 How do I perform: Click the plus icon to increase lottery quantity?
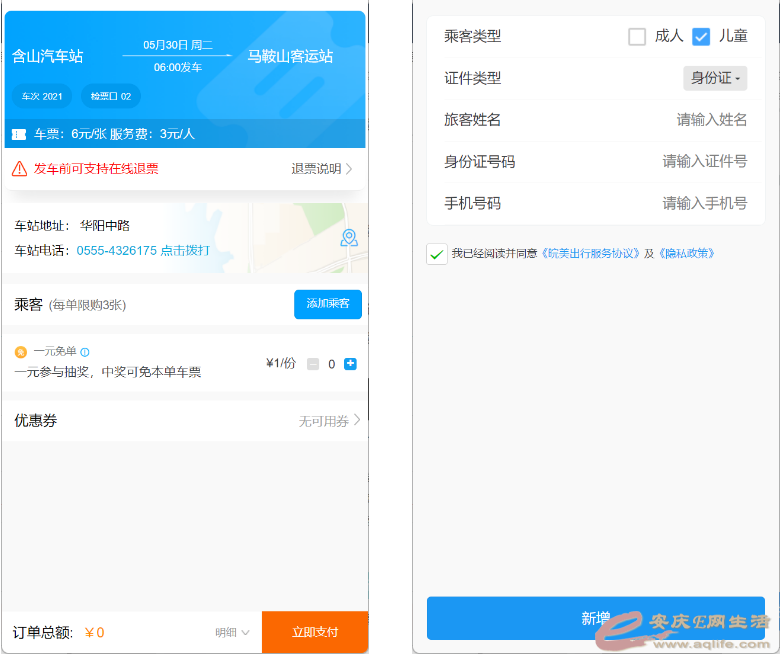[350, 364]
